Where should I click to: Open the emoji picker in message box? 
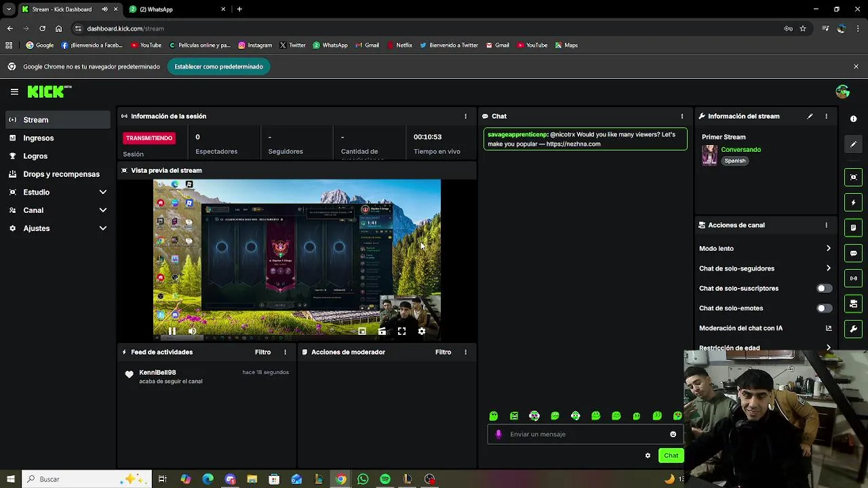pos(673,434)
